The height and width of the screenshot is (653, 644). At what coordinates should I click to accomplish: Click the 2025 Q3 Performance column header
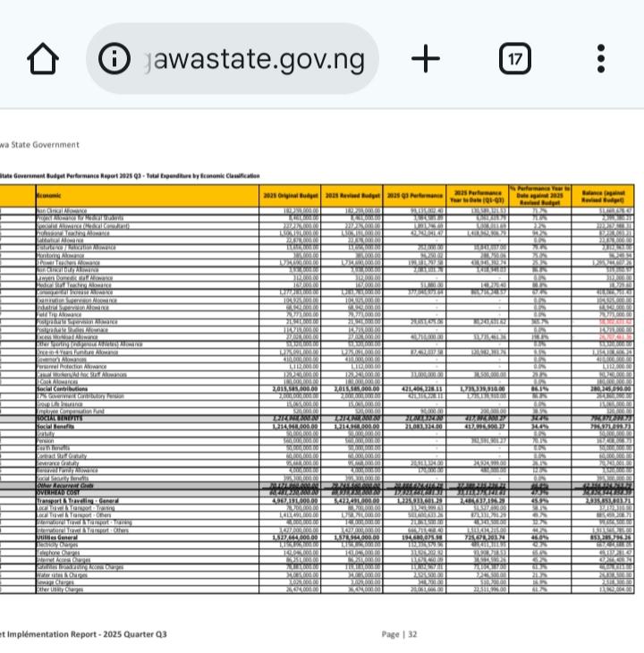(415, 195)
